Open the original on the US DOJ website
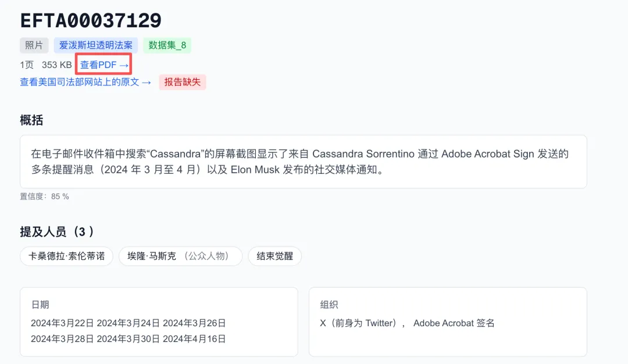This screenshot has height=364, width=628. [x=85, y=82]
